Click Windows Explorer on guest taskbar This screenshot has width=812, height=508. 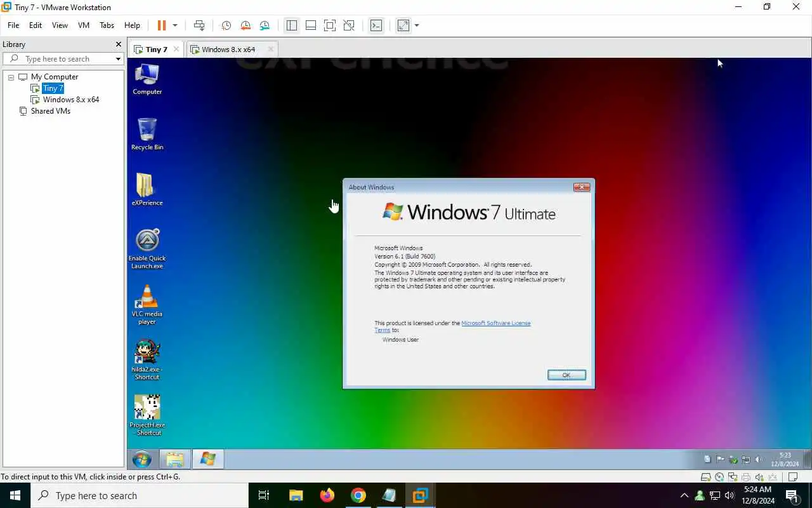(174, 459)
